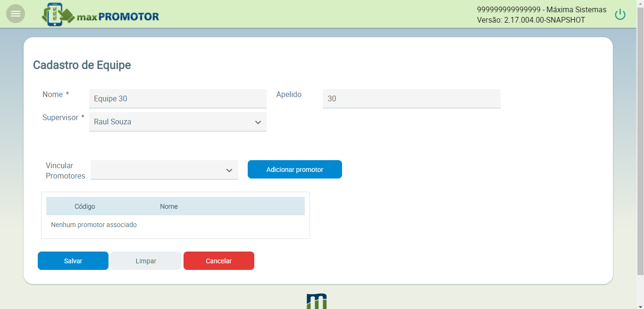This screenshot has width=644, height=309.
Task: Save the team with Salvar
Action: [x=73, y=261]
